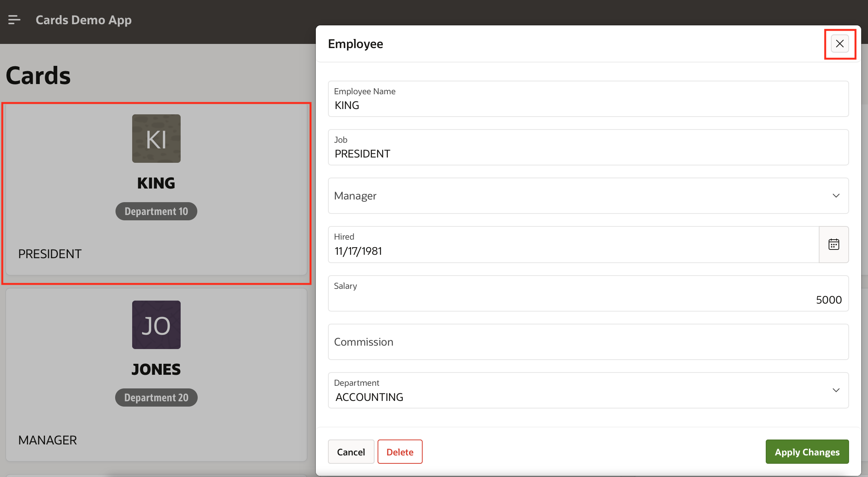868x477 pixels.
Task: Click the KI avatar icon
Action: 156,139
